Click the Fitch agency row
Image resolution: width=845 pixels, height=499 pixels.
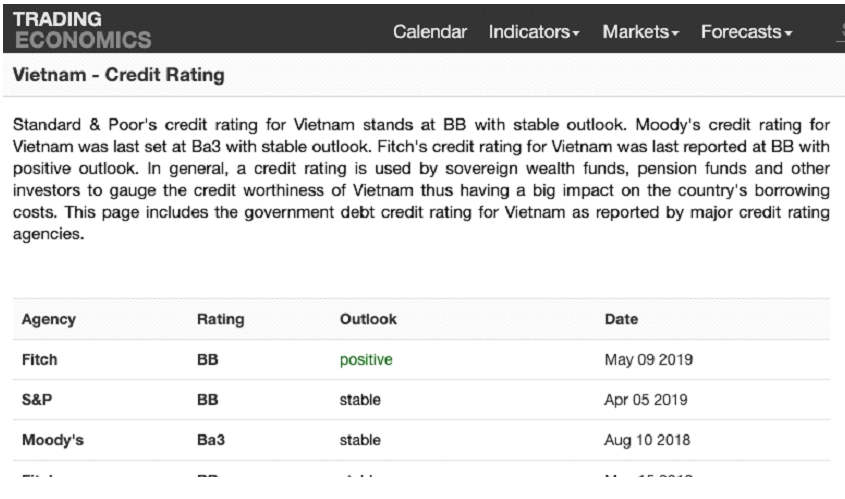coord(421,359)
